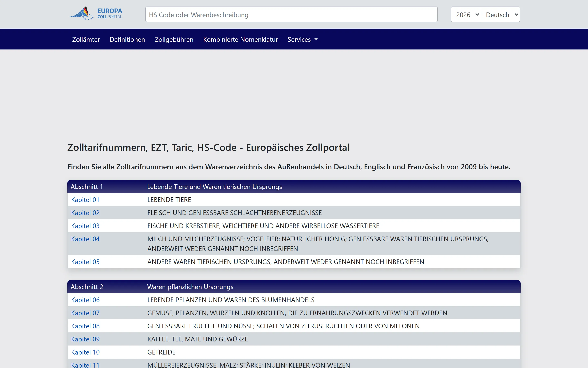Focus the HS Code search field

(291, 15)
